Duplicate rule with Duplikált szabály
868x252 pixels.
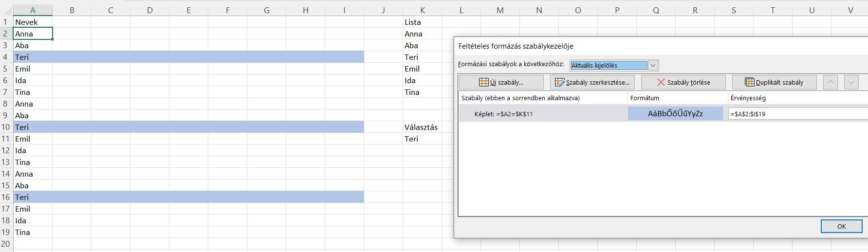(775, 82)
